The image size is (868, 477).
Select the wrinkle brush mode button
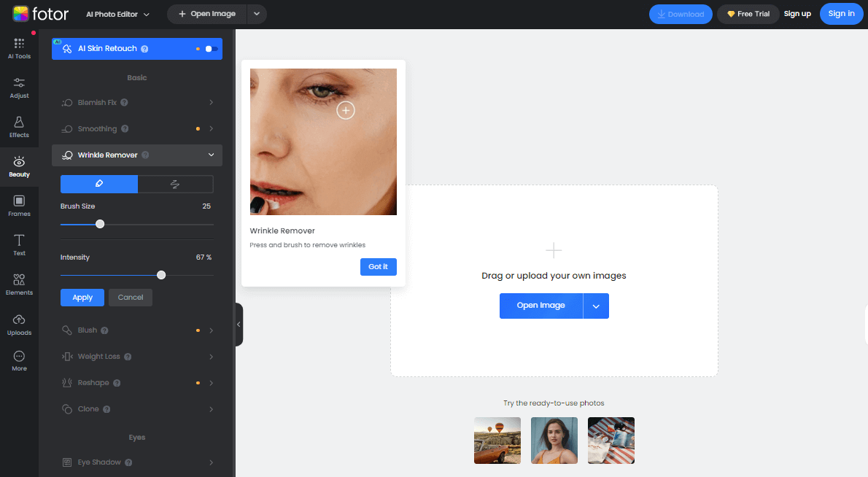tap(98, 184)
